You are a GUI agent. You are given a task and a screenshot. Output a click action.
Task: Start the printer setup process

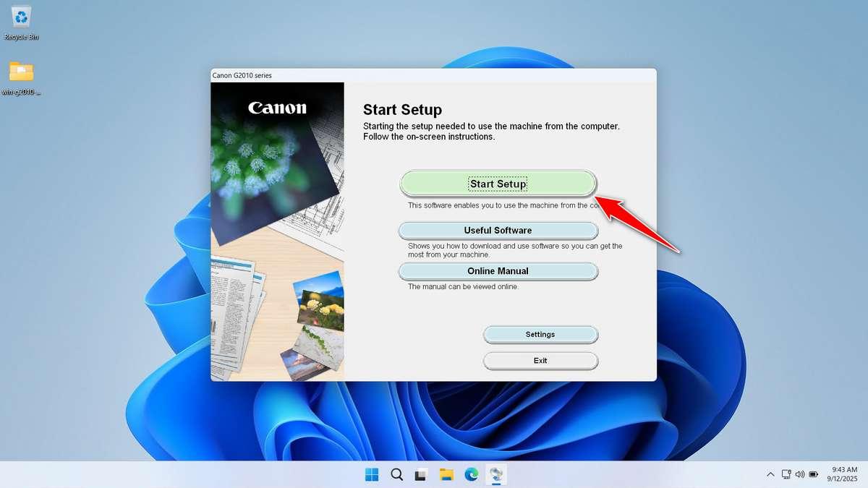tap(498, 184)
